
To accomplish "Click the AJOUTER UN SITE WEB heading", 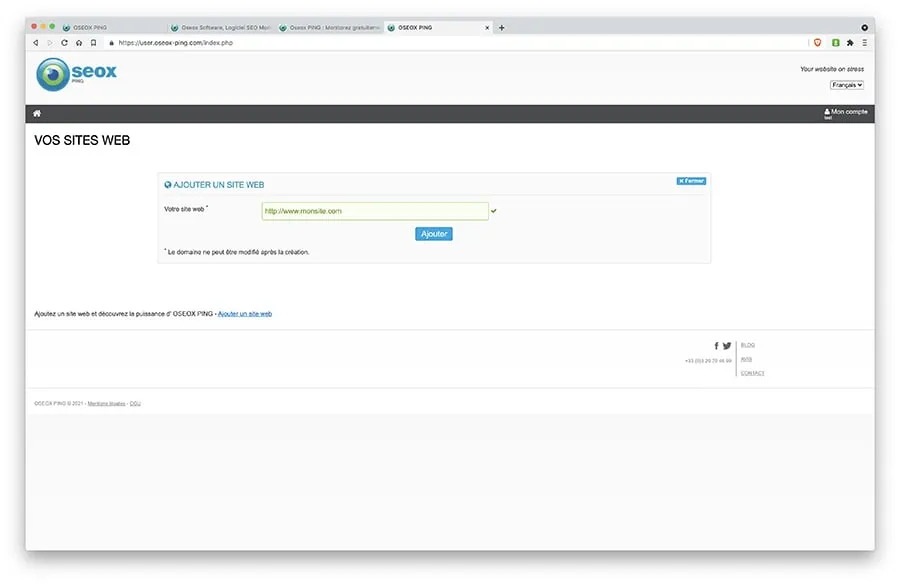I will pos(219,185).
